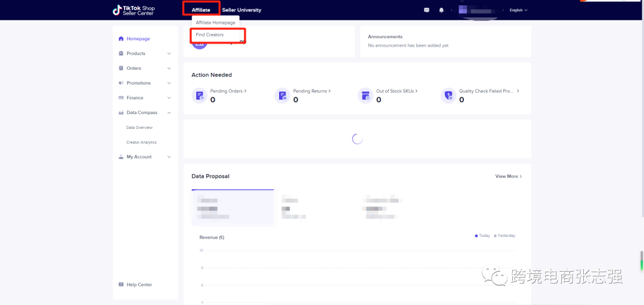Click the View More link
The height and width of the screenshot is (305, 644).
[x=508, y=177]
